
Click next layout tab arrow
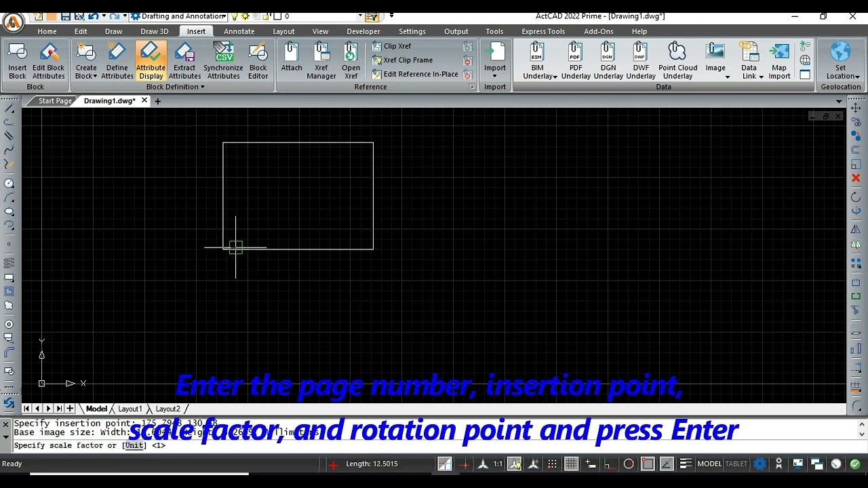(48, 409)
